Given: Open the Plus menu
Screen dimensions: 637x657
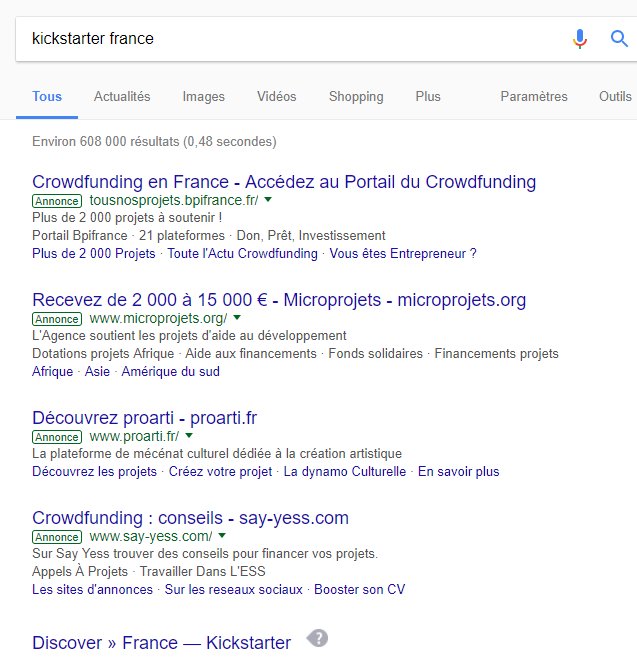Looking at the screenshot, I should click(428, 96).
